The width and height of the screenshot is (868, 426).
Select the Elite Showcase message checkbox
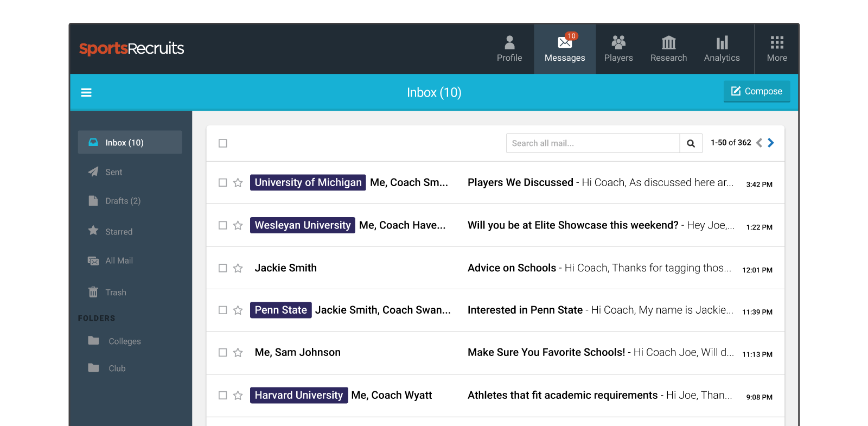pos(223,225)
